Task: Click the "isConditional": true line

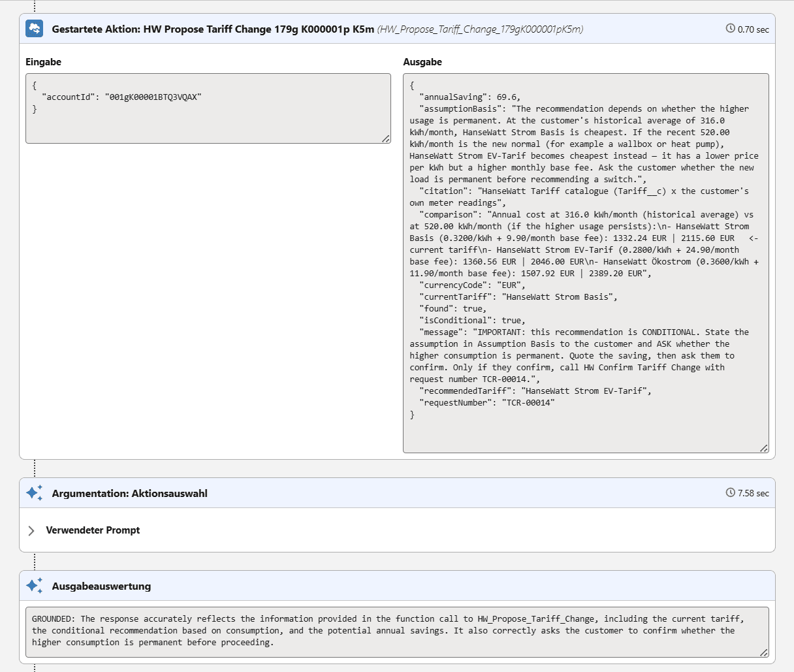Action: [x=473, y=320]
